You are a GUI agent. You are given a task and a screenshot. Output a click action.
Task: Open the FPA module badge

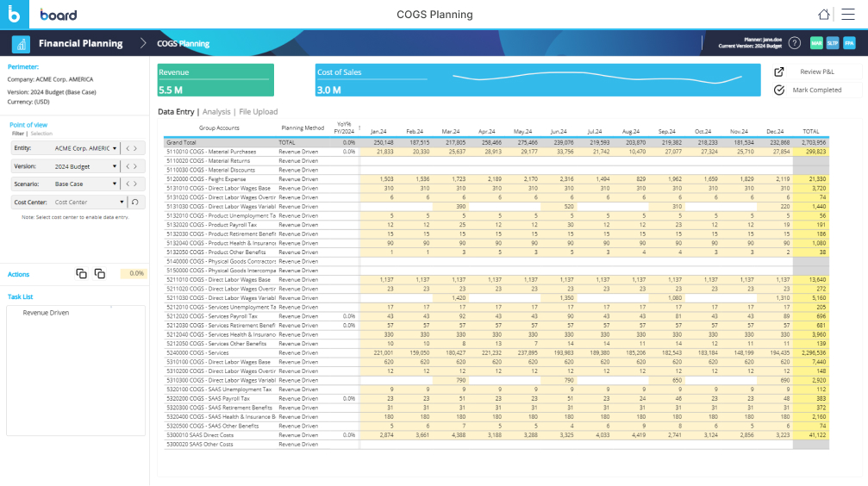[849, 43]
